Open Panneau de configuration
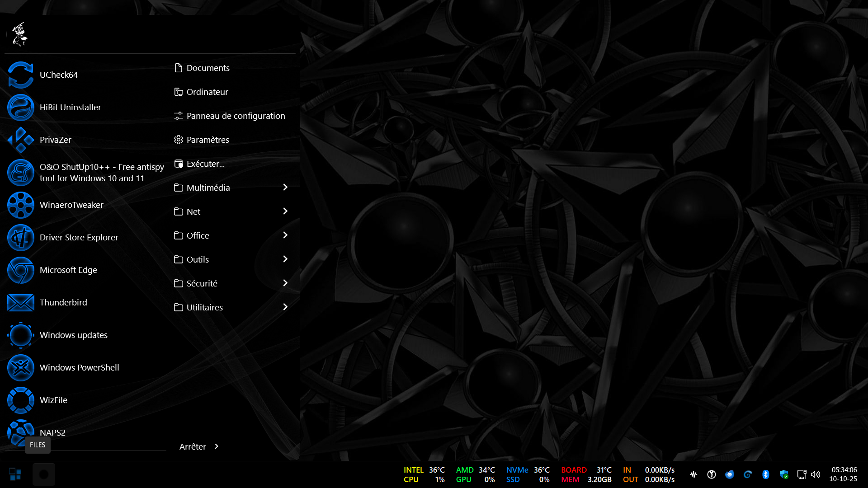 (x=235, y=116)
